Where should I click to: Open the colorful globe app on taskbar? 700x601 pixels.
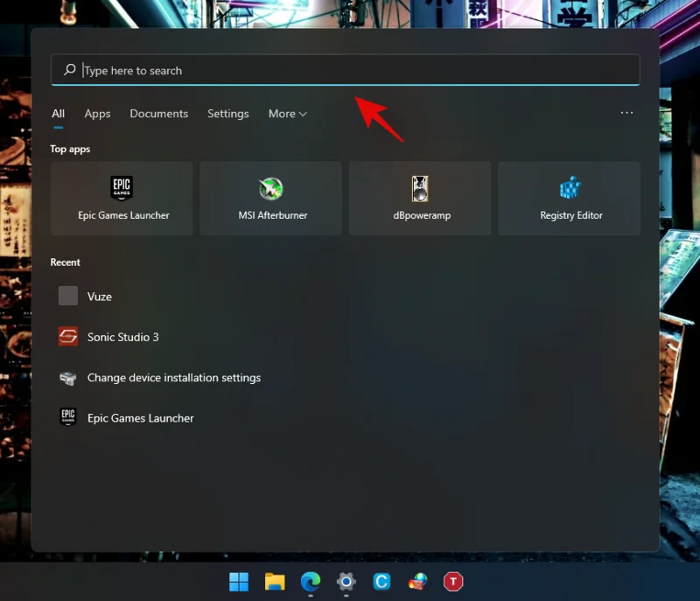tap(417, 582)
